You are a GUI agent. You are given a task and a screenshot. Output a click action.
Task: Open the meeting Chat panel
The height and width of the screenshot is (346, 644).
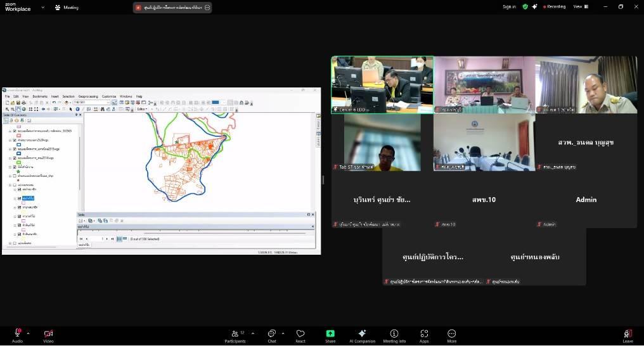point(271,334)
